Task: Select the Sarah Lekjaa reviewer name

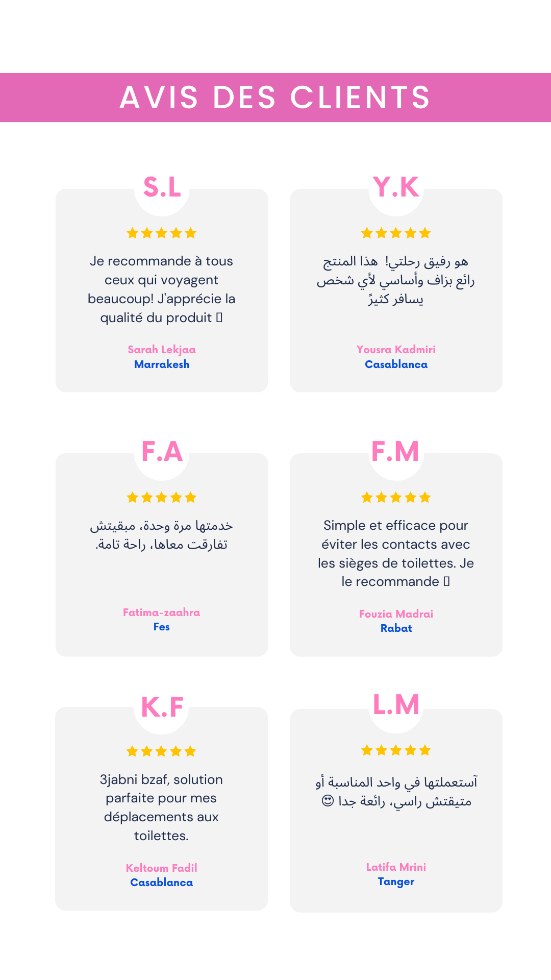Action: tap(162, 350)
